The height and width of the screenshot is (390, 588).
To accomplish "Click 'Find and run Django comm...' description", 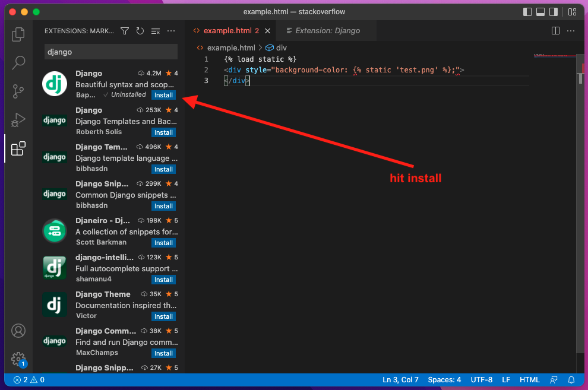I will pos(127,342).
